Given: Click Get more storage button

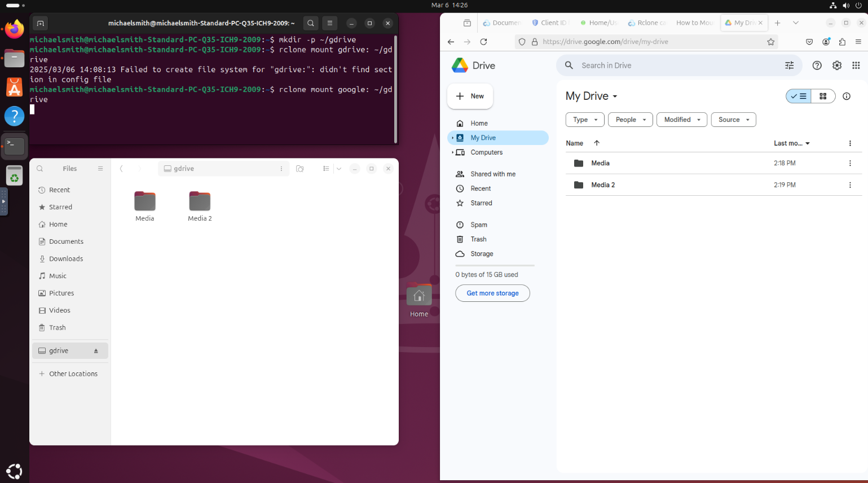Looking at the screenshot, I should (x=492, y=293).
